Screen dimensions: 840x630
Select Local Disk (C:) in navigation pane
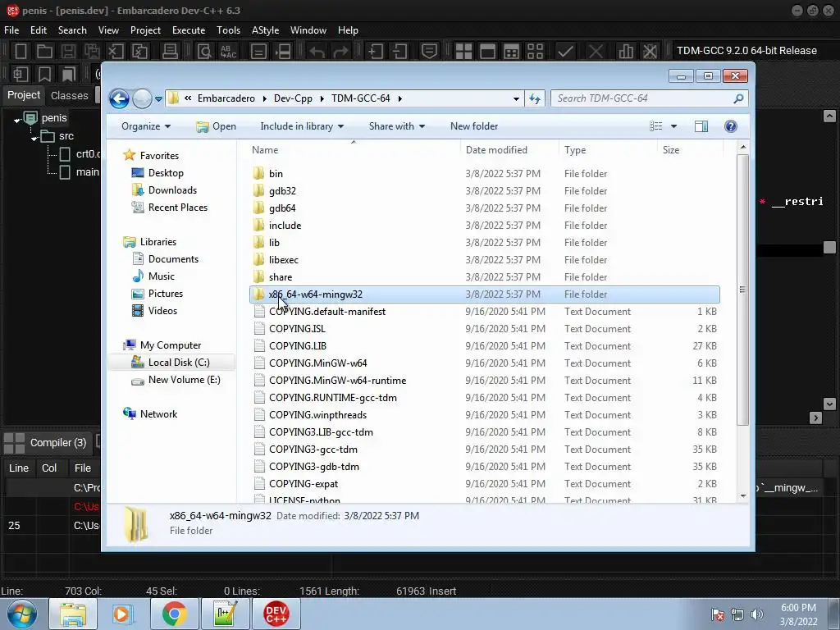178,363
